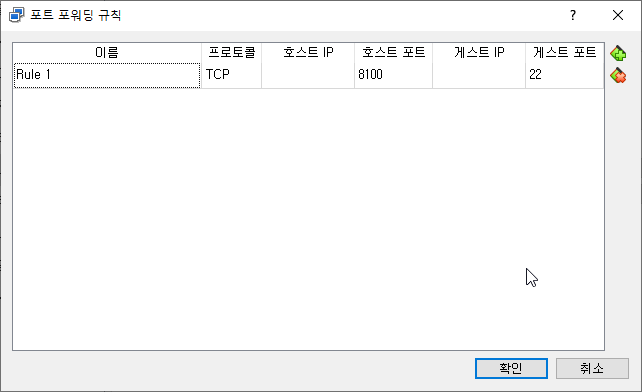
Task: Click the 게스트 포트 column header
Action: (565, 52)
